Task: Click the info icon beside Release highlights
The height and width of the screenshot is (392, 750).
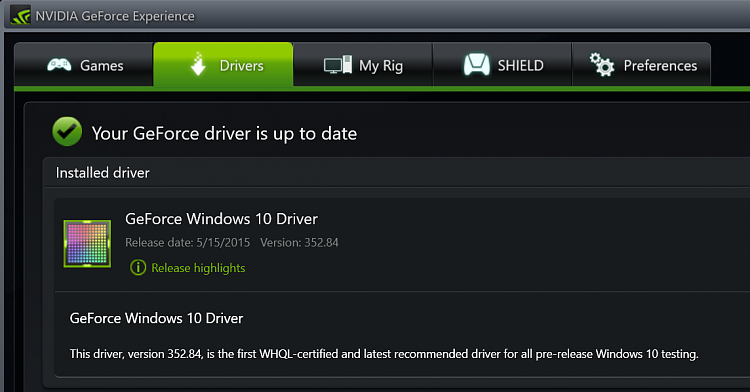Action: tap(138, 267)
